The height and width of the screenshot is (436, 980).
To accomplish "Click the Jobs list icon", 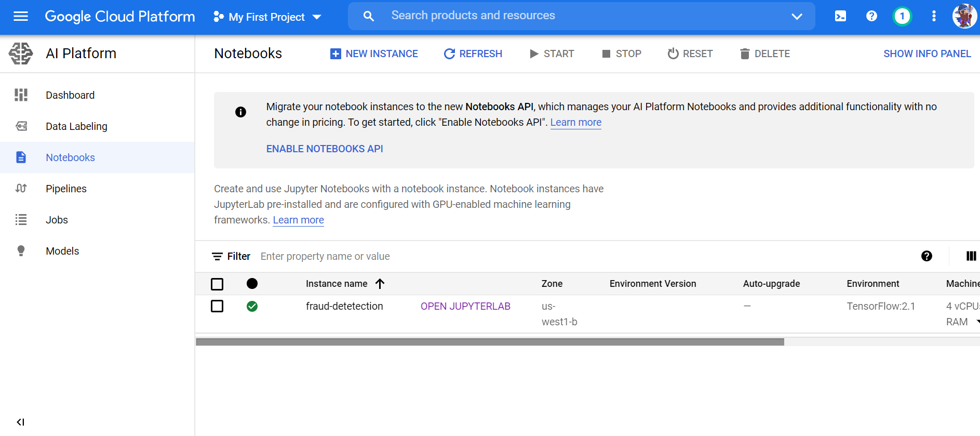I will pos(21,220).
